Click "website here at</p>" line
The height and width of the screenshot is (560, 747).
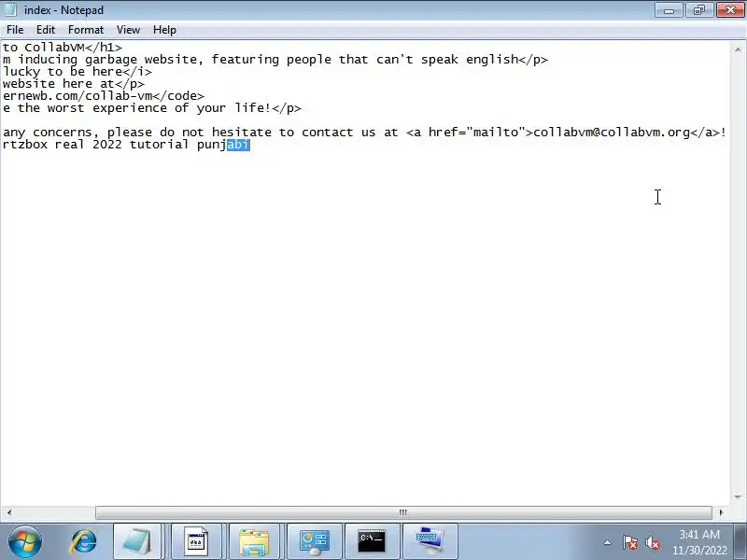tap(74, 84)
